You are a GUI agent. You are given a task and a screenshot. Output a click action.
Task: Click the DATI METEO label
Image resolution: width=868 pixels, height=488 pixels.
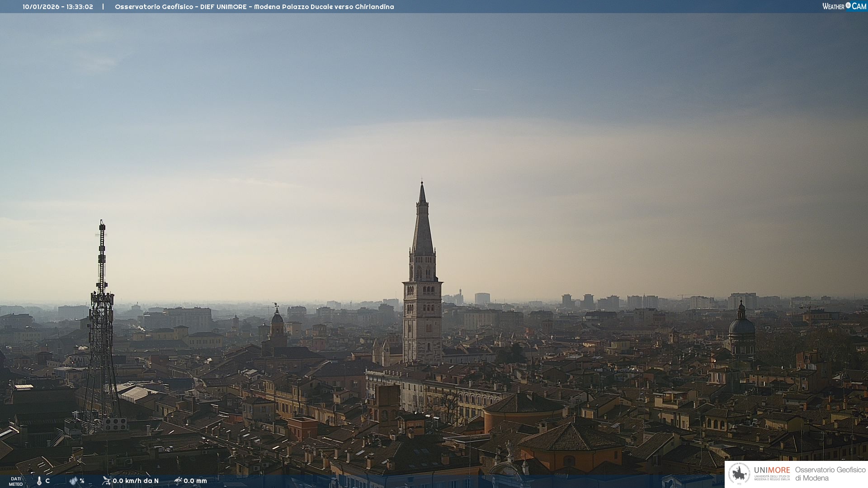coord(16,481)
